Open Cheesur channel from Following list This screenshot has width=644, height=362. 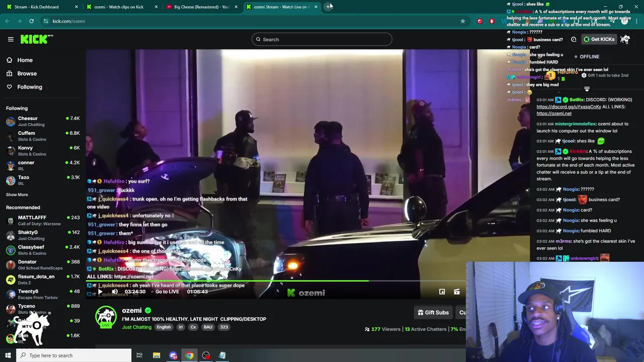pos(43,121)
